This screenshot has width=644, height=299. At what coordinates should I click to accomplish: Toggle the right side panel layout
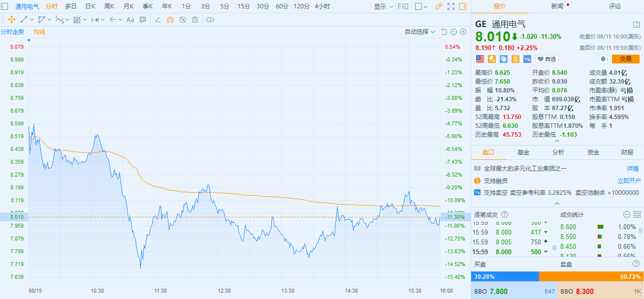(x=463, y=6)
